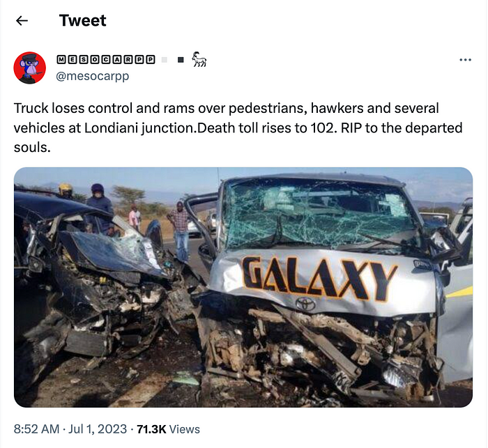Click the Tweet page heading
Image resolution: width=488 pixels, height=448 pixels.
point(82,20)
